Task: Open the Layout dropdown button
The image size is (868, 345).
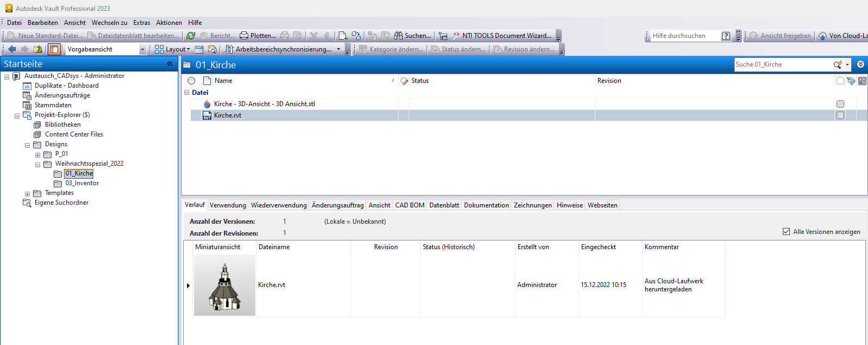Action: pos(173,49)
